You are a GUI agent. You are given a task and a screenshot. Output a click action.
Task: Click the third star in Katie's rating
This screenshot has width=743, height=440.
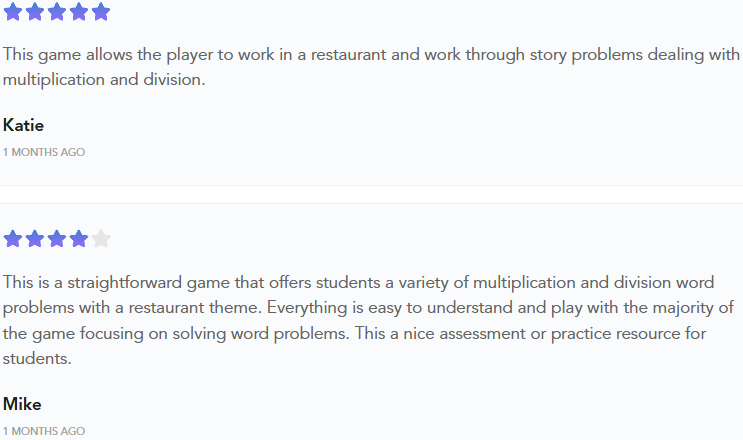[57, 12]
